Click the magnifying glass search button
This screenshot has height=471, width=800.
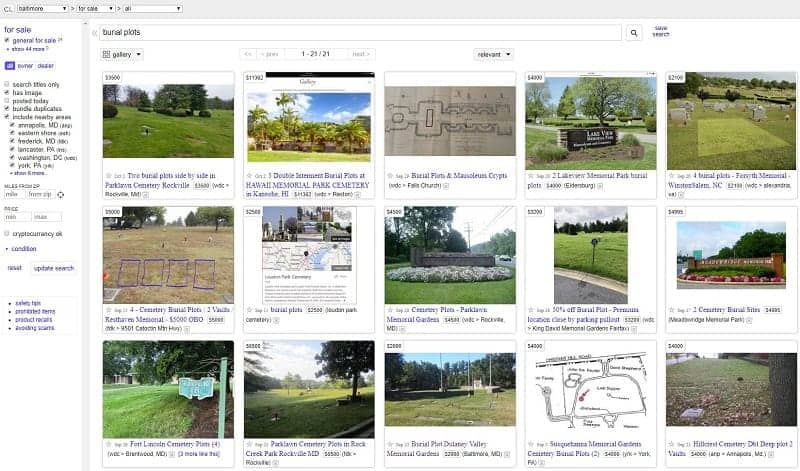[634, 33]
